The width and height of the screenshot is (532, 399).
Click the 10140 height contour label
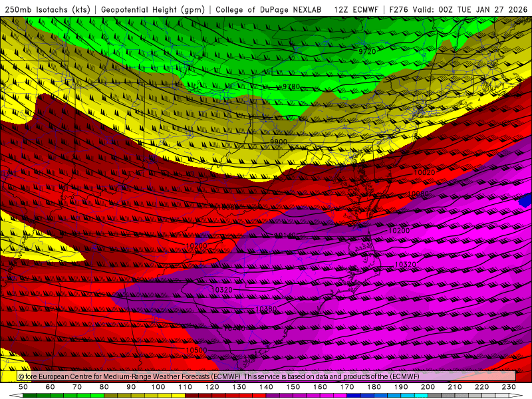(285, 235)
